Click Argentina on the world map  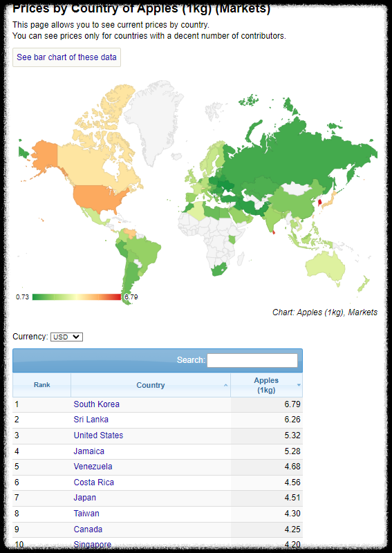click(x=131, y=279)
